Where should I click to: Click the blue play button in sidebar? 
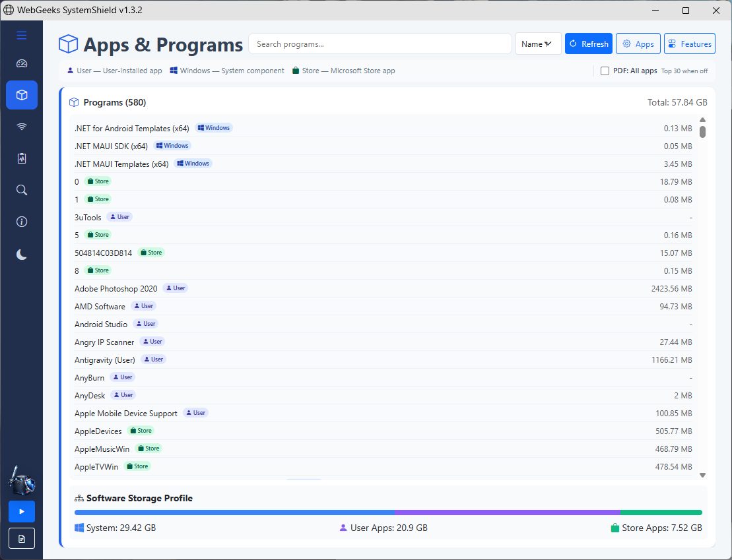[22, 511]
